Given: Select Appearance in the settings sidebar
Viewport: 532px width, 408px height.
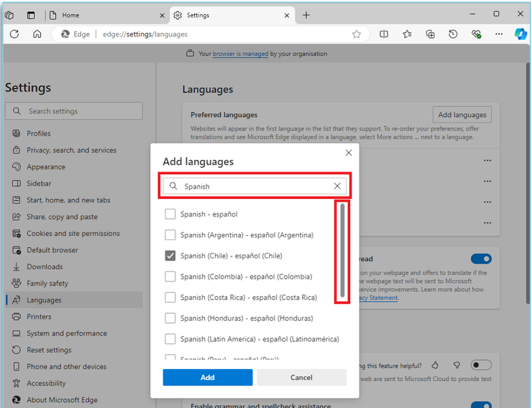Looking at the screenshot, I should coord(46,167).
